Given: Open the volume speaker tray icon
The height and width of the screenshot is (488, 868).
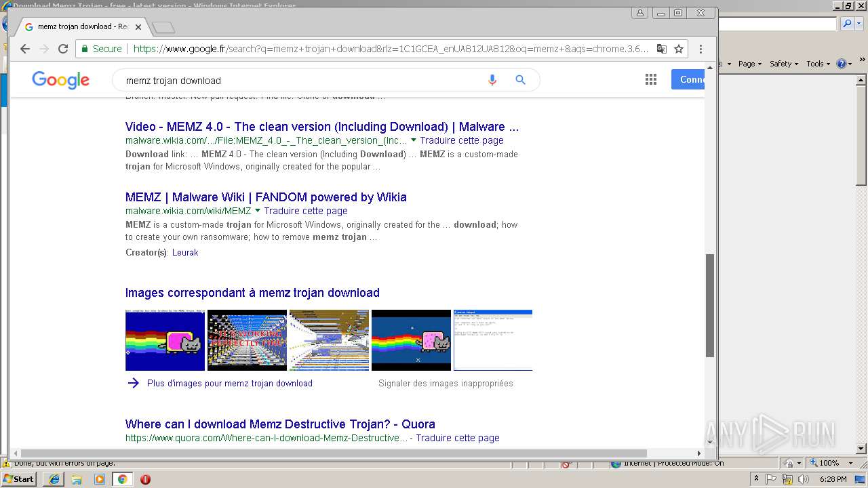Looking at the screenshot, I should pyautogui.click(x=803, y=479).
